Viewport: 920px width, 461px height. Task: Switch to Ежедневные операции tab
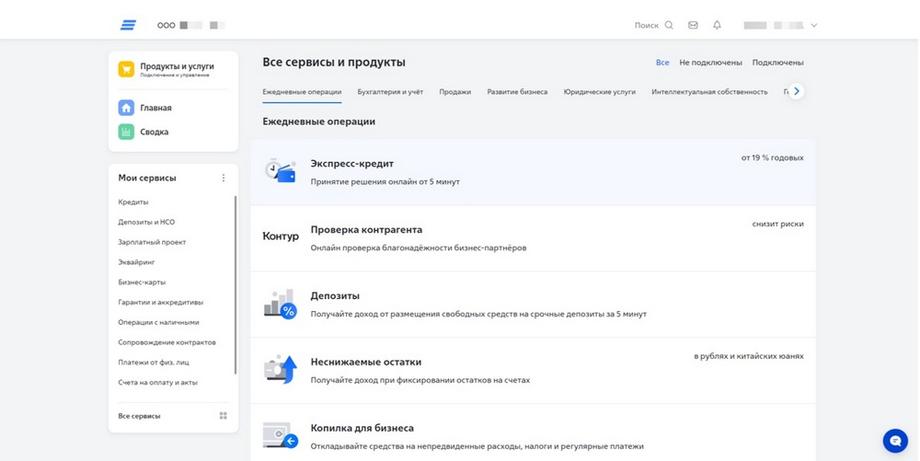pos(302,92)
